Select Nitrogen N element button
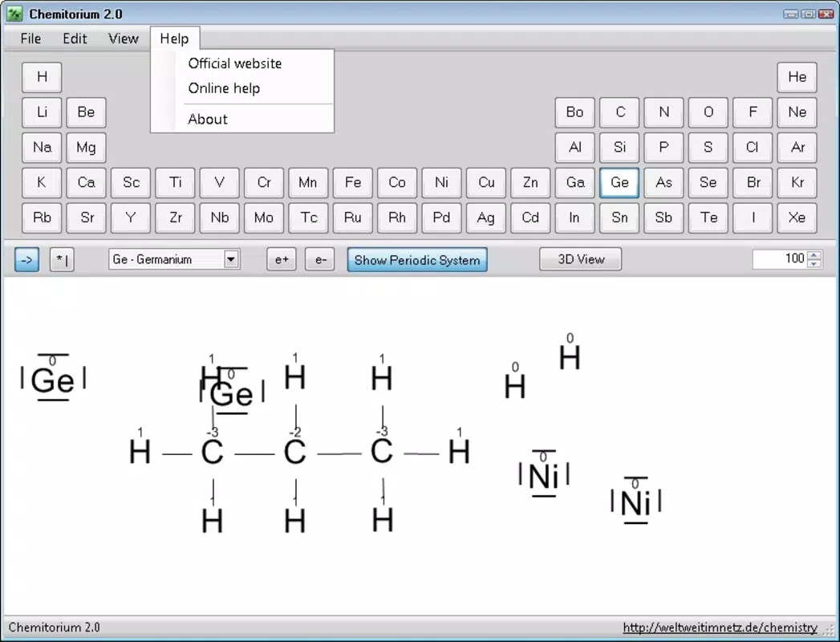This screenshot has width=840, height=642. tap(663, 112)
